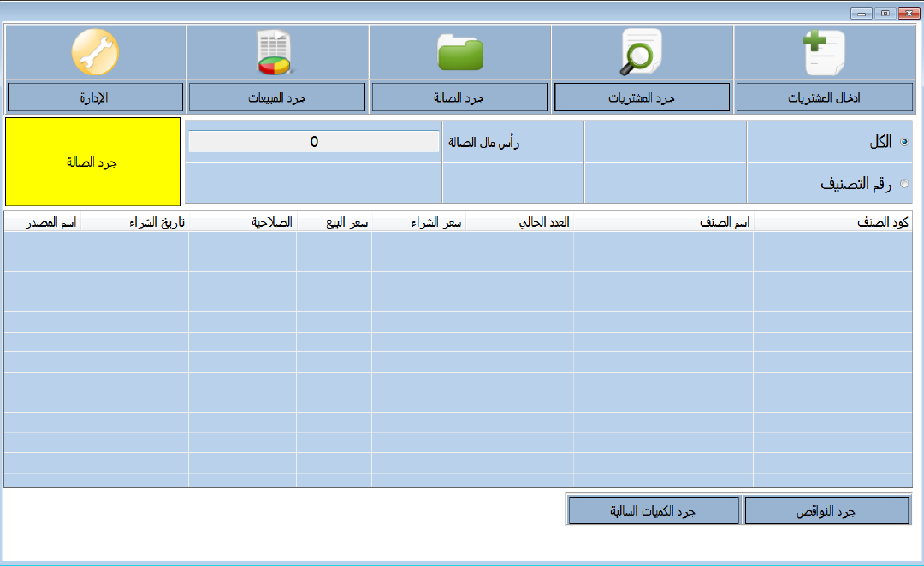Screen dimensions: 924x566
Task: Click the wrench icon above الإدارة
Action: tap(96, 52)
